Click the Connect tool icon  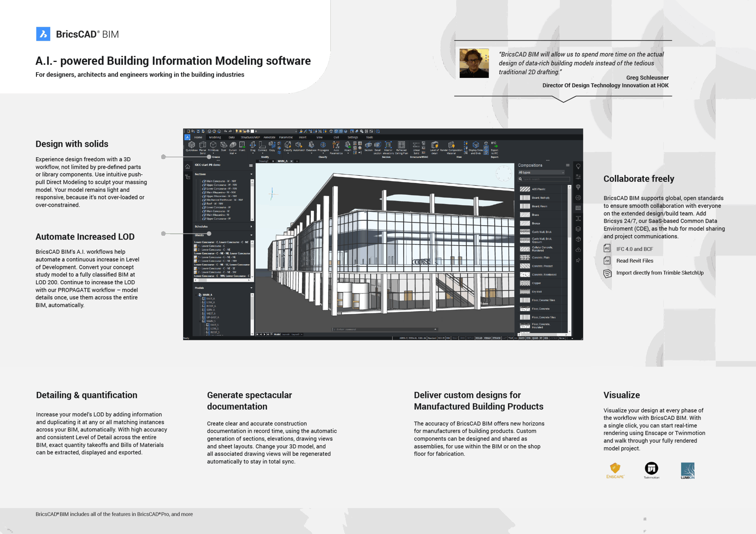click(x=263, y=145)
